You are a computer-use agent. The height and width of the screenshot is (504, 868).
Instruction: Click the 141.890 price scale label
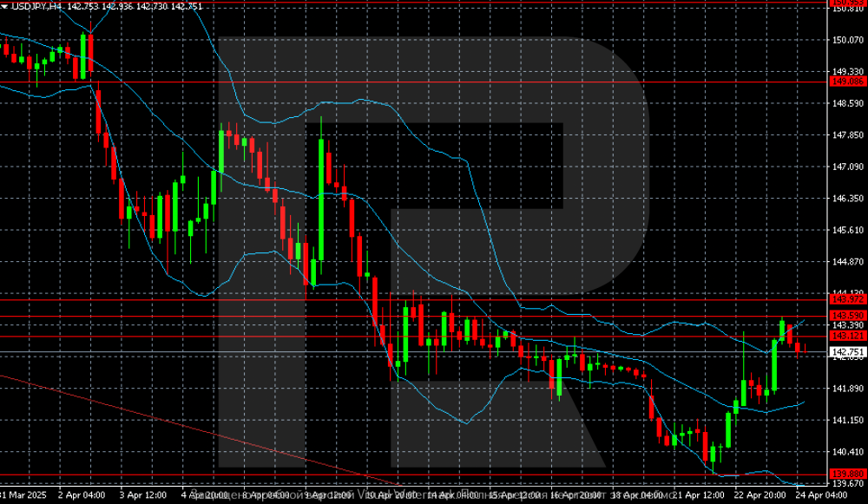click(847, 389)
